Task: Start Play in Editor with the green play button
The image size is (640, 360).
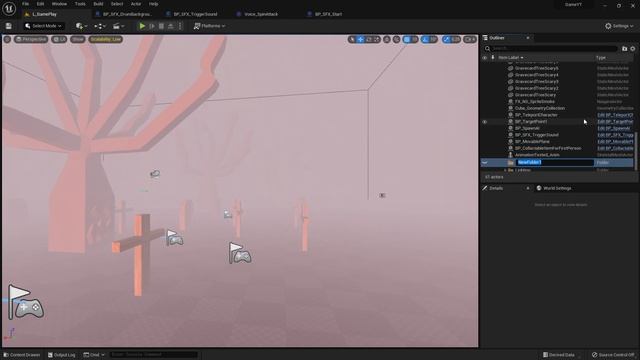Action: pos(142,26)
